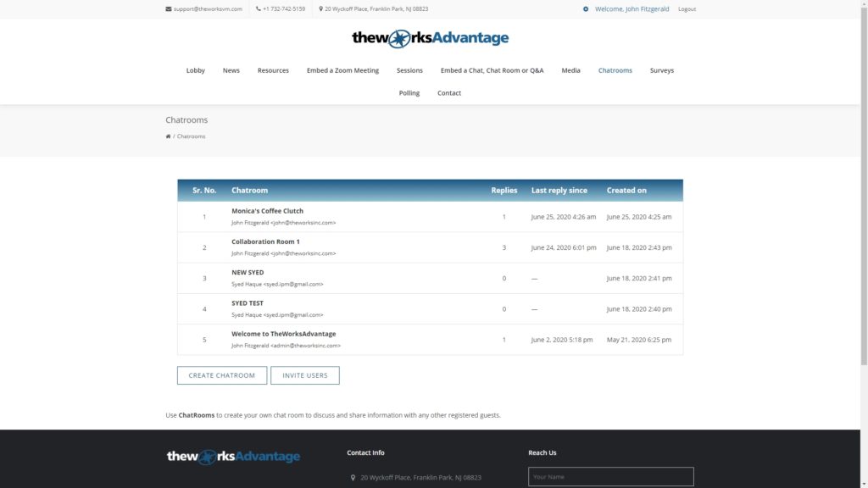
Task: Click theworksAdvantage header logo
Action: pos(430,38)
